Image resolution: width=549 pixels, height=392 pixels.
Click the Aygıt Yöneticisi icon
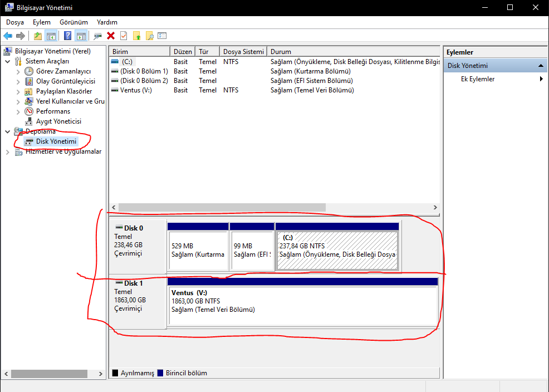(x=29, y=122)
